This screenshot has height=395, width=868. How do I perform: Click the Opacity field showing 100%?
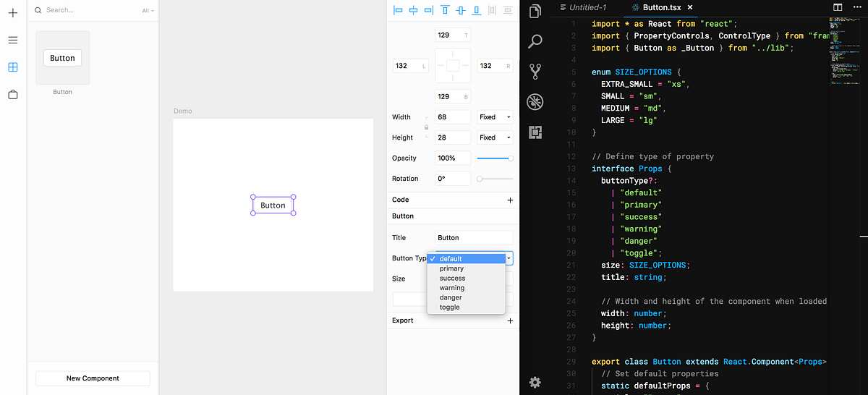(x=453, y=158)
